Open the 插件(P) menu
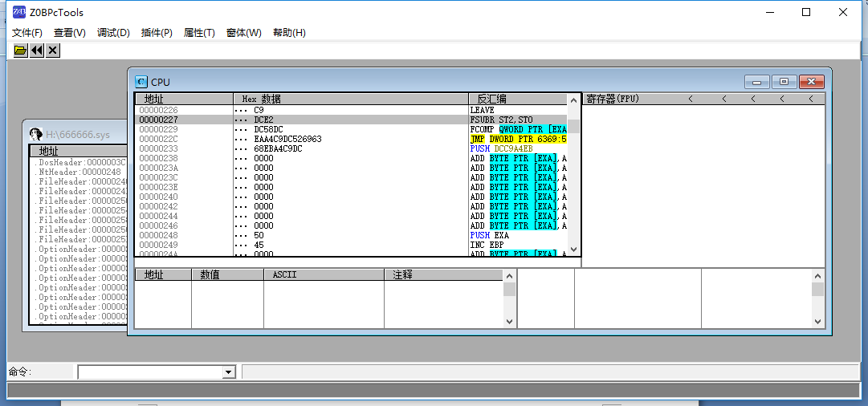Image resolution: width=868 pixels, height=406 pixels. click(157, 33)
